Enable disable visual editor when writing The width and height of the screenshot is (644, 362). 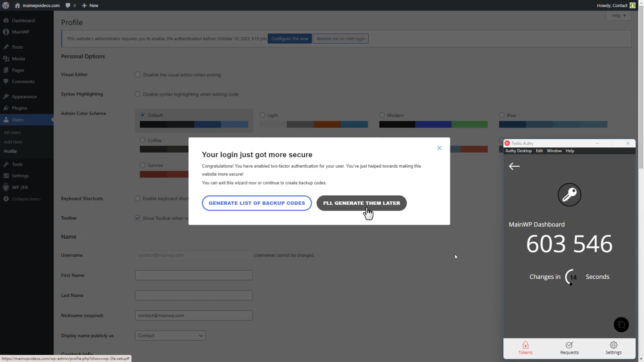[x=137, y=74]
